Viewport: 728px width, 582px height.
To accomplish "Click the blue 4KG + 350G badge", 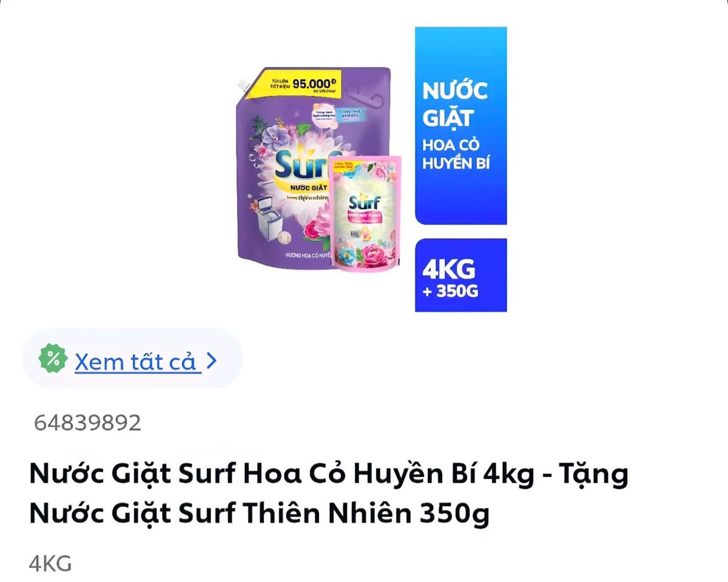I will pyautogui.click(x=460, y=275).
